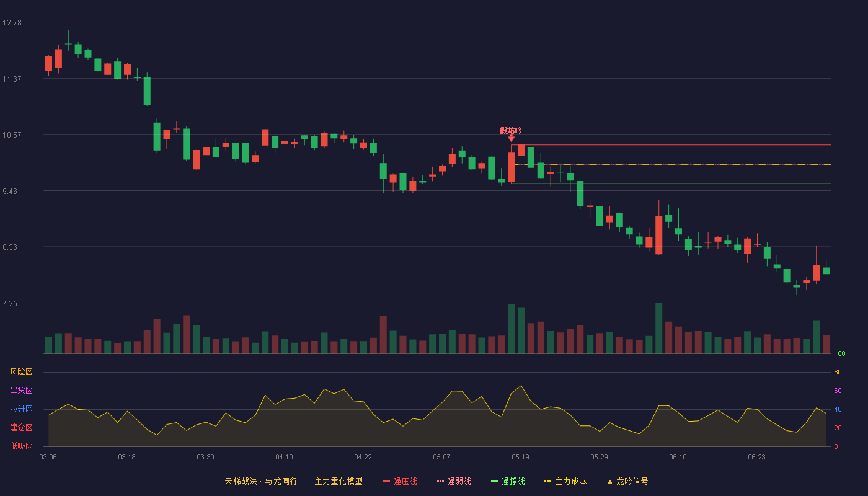The height and width of the screenshot is (496, 868).
Task: Toggle the 龙吟信号 legend item
Action: (x=627, y=481)
